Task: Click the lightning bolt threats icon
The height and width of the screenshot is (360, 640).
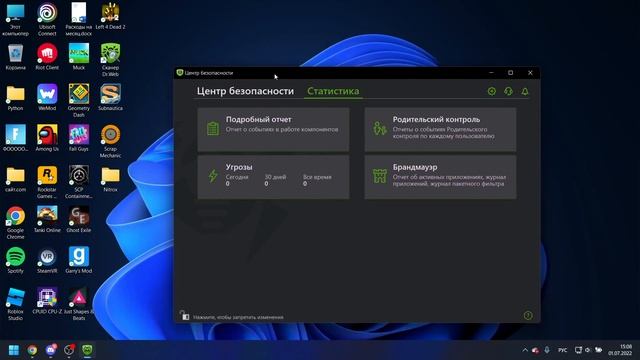Action: click(213, 176)
